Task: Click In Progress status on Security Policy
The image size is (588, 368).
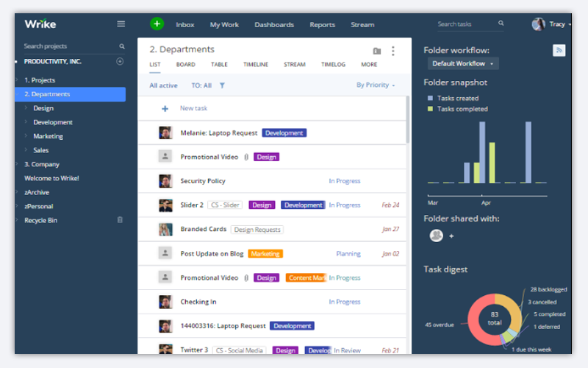Action: [344, 181]
